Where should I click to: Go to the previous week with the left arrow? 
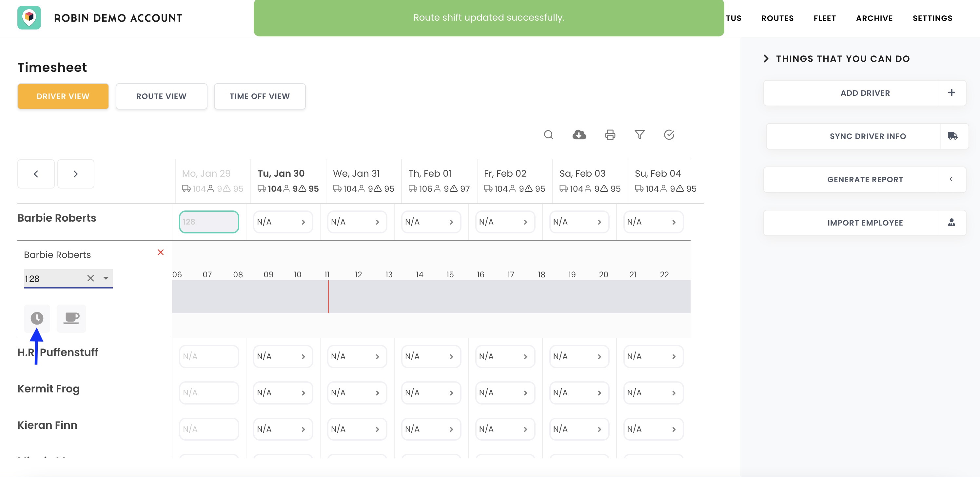pos(36,174)
